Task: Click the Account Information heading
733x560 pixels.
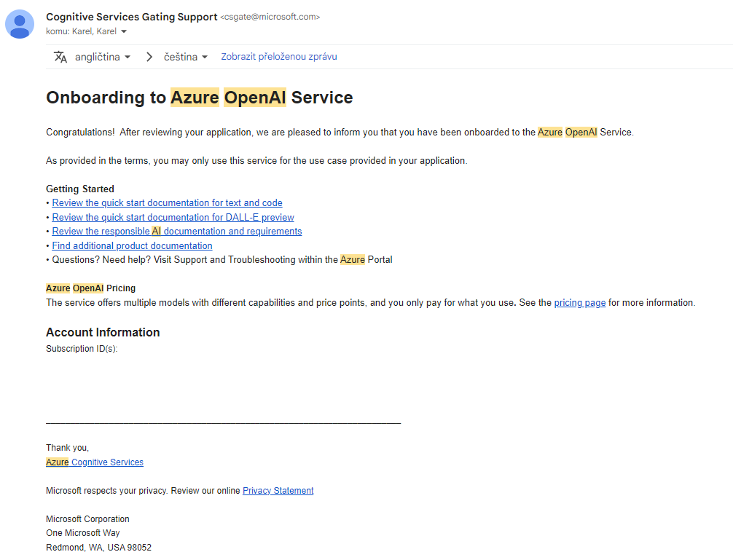Action: click(x=103, y=332)
